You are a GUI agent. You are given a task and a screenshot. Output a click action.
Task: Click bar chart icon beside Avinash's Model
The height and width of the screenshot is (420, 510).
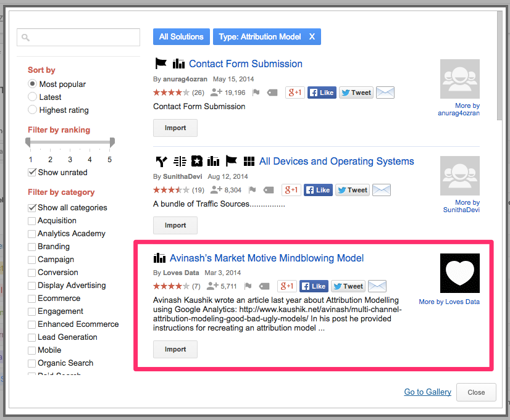(159, 258)
